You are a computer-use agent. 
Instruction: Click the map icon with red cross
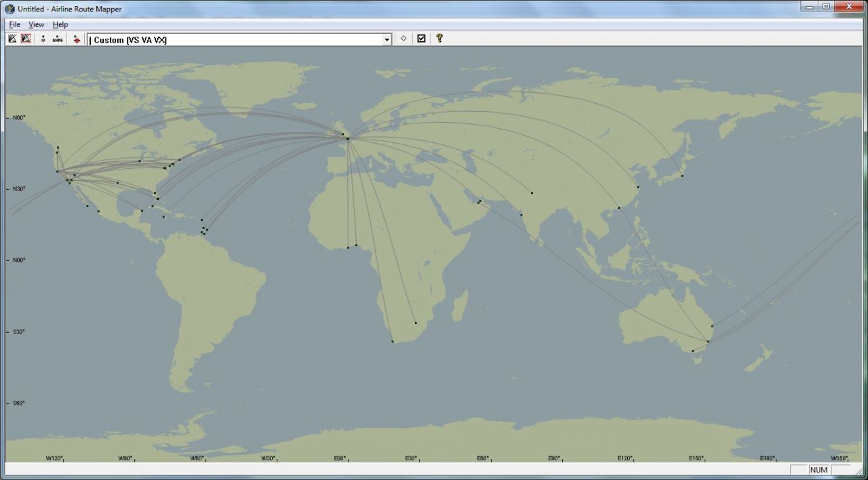click(x=26, y=39)
